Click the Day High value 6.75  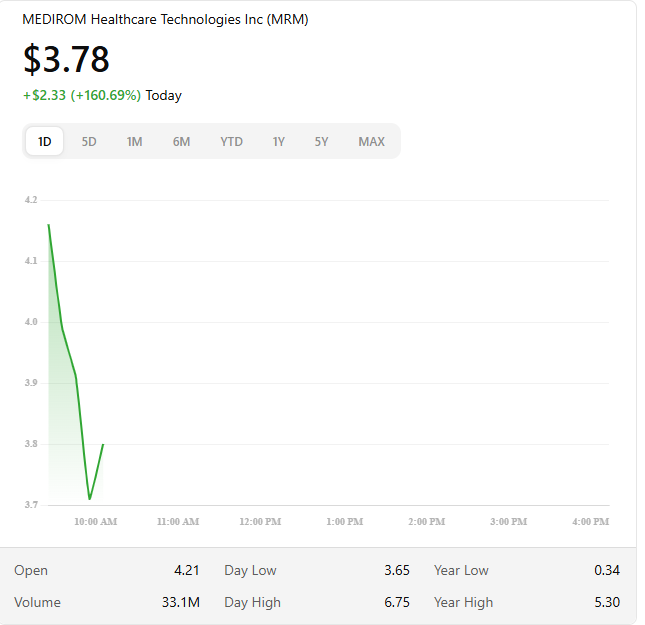pyautogui.click(x=397, y=602)
